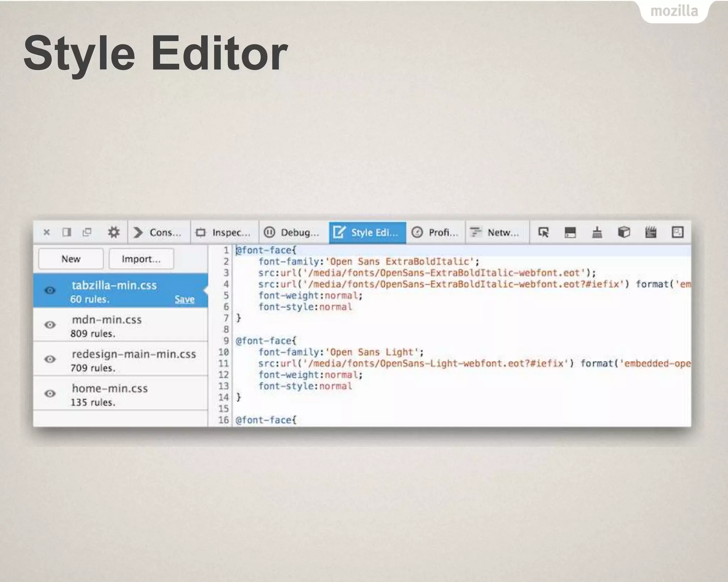Toggle the split console icon
The width and height of the screenshot is (728, 582).
[x=570, y=232]
